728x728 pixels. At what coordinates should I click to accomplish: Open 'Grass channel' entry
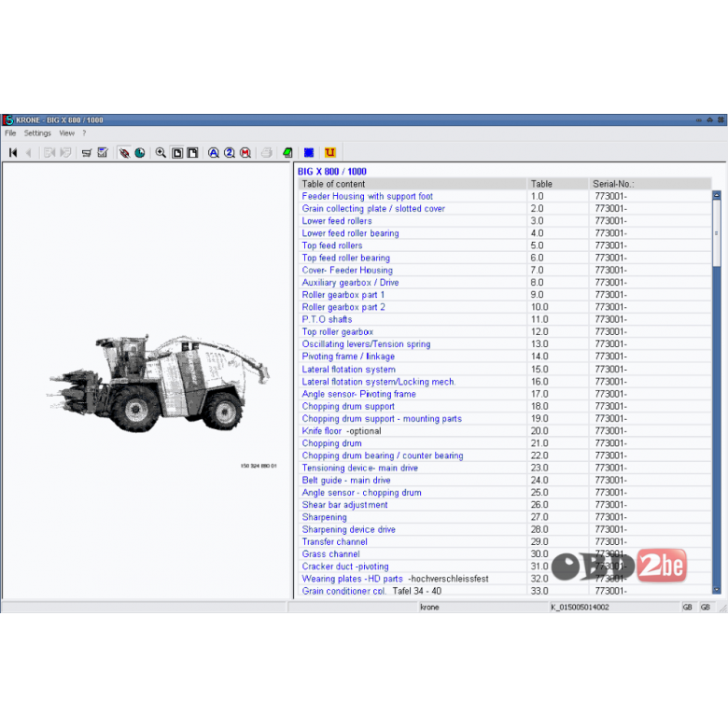(x=330, y=553)
